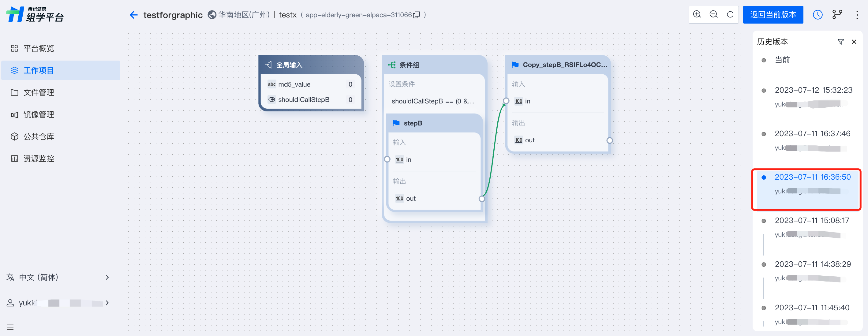
Task: Click the branch version icon
Action: coord(837,14)
